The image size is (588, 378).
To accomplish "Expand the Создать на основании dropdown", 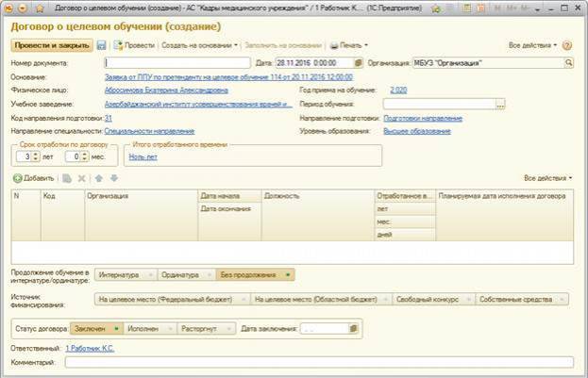I will pyautogui.click(x=199, y=45).
